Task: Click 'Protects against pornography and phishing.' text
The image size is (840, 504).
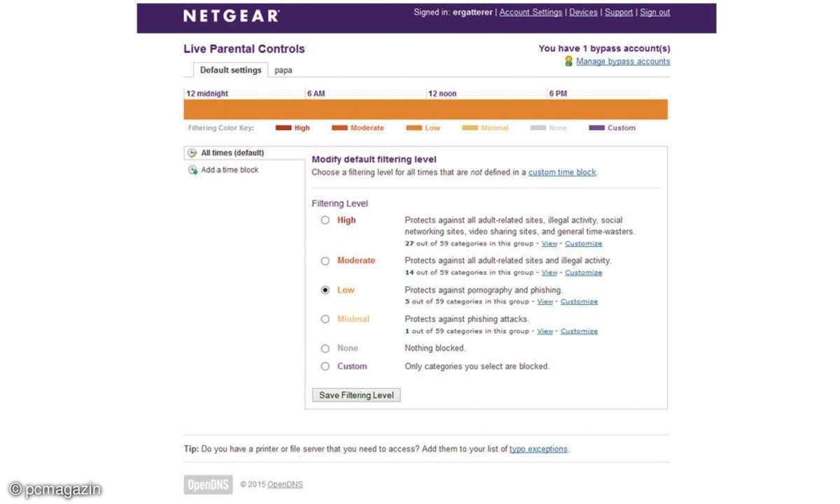Action: click(x=484, y=290)
